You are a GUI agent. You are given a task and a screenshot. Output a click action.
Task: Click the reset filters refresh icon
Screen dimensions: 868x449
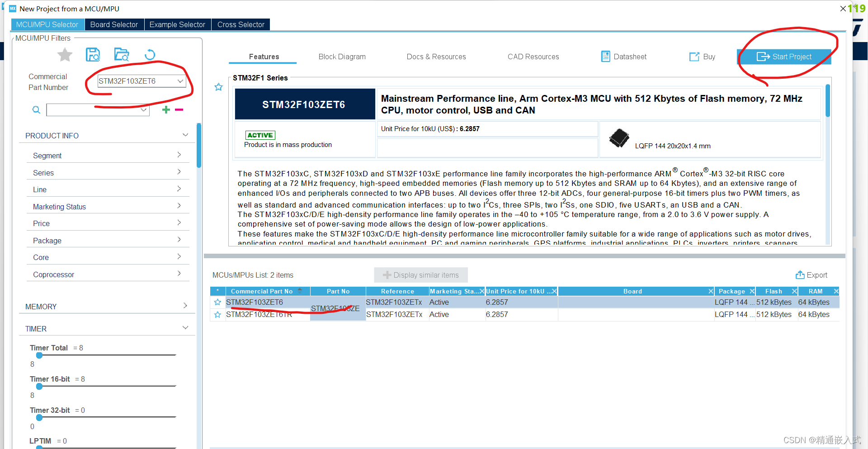150,55
